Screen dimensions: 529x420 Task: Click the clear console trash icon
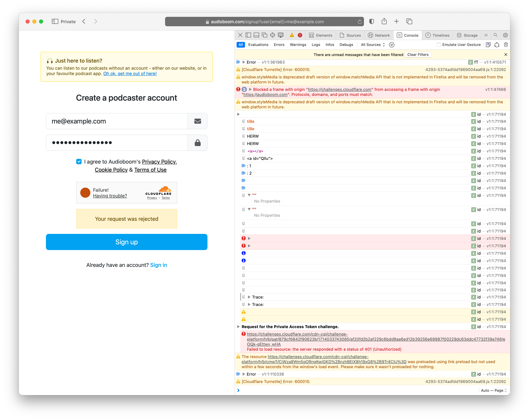point(506,45)
